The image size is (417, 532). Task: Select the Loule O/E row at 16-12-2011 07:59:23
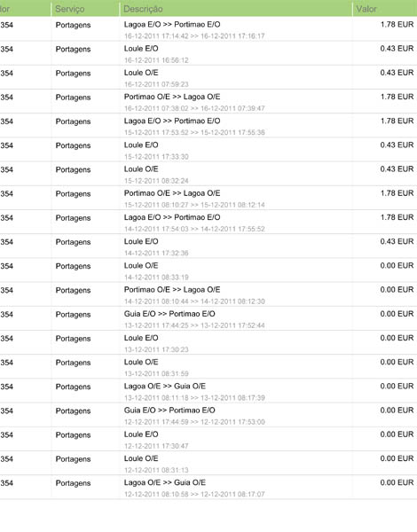(208, 77)
